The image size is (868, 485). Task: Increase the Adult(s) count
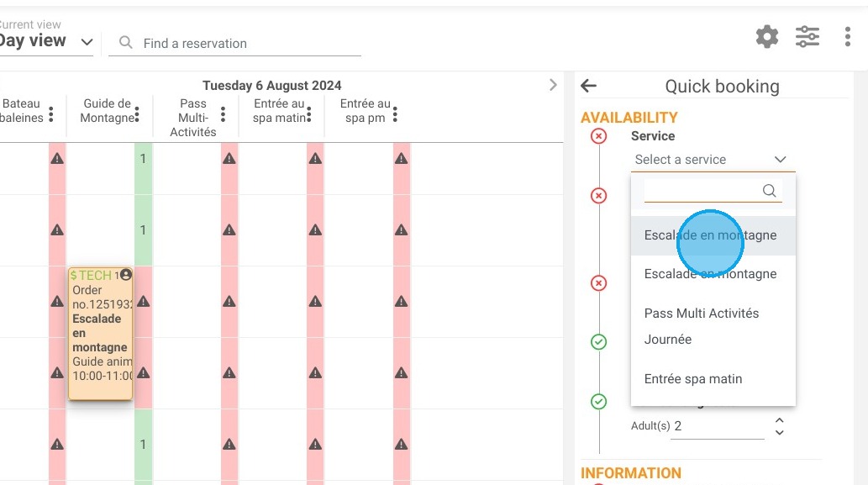(780, 421)
